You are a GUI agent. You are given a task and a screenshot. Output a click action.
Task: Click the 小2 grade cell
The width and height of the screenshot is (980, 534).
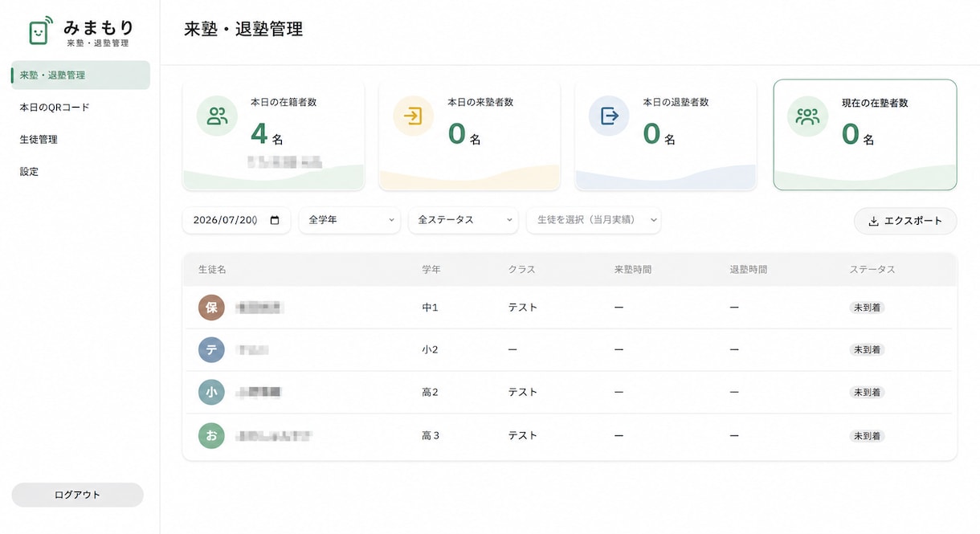coord(431,349)
